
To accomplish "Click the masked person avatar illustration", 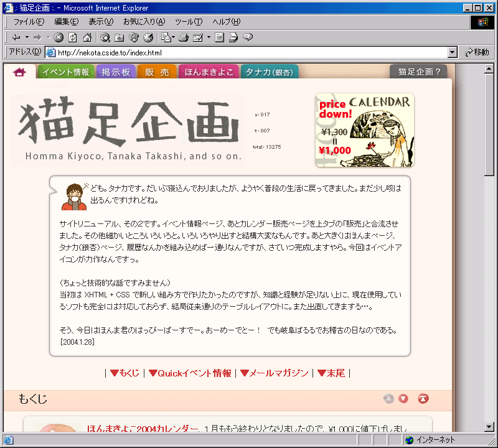I will tap(74, 197).
